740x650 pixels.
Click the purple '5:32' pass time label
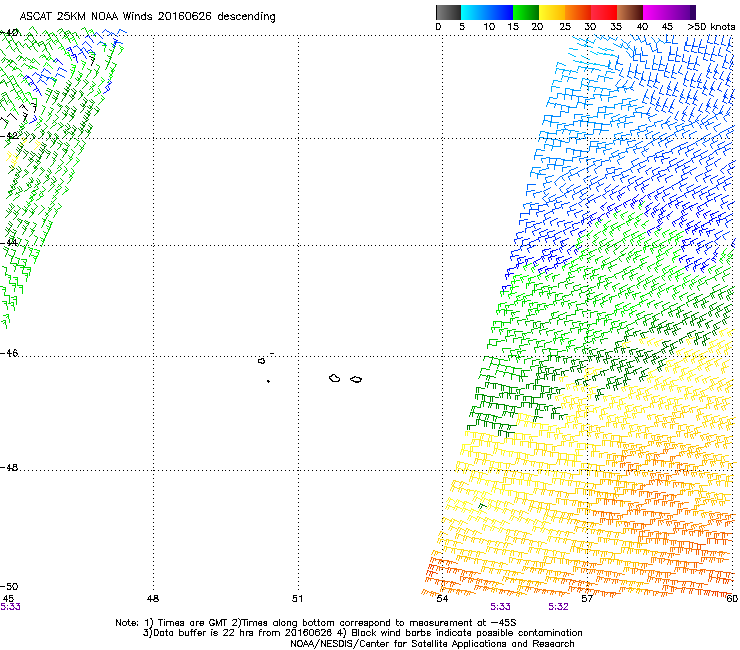click(558, 607)
